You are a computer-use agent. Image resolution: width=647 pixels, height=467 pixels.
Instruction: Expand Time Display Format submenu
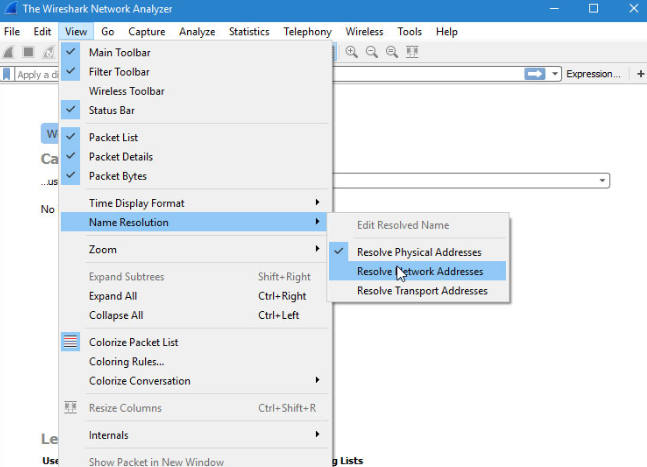(196, 203)
